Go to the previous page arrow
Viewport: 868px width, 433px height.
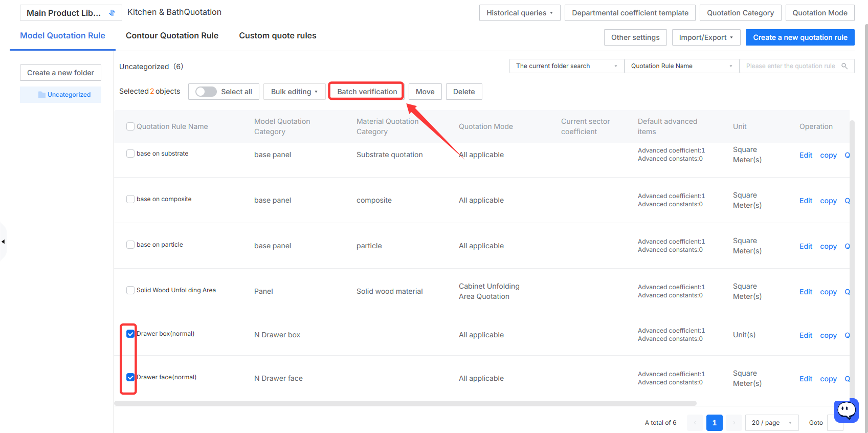click(695, 423)
